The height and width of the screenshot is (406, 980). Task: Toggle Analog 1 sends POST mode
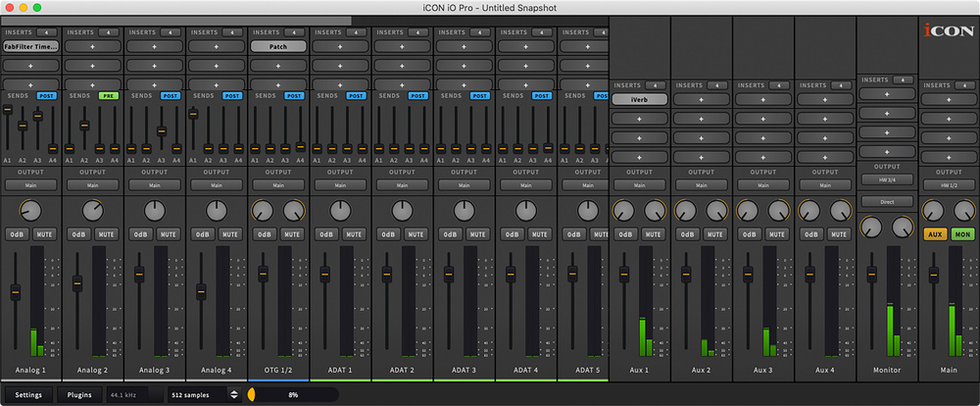[x=47, y=96]
